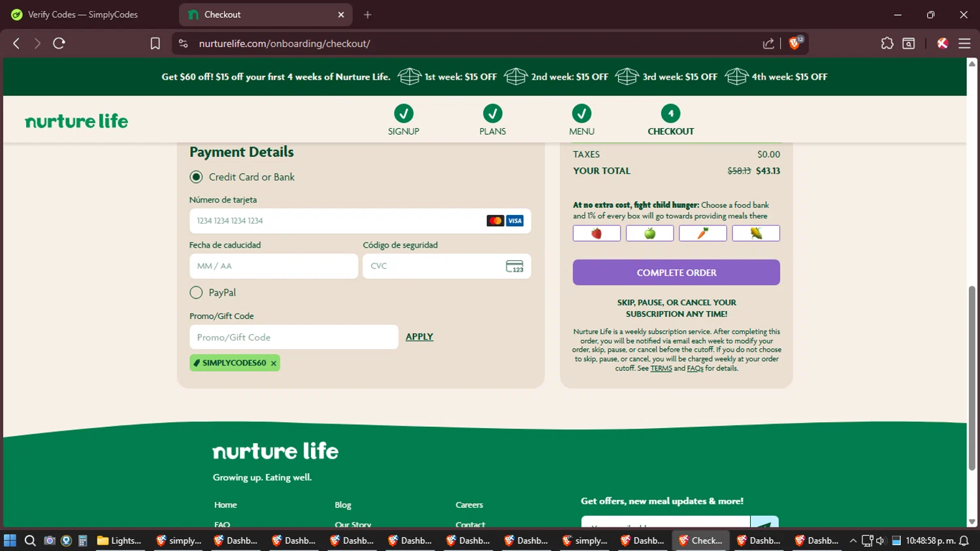Image resolution: width=980 pixels, height=551 pixels.
Task: Go back with the browser back arrow
Action: pyautogui.click(x=16, y=43)
